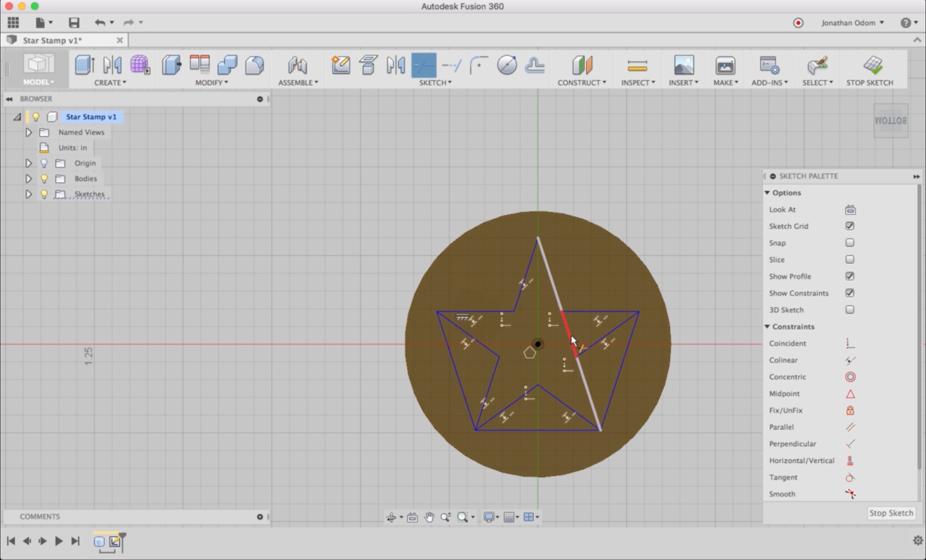The width and height of the screenshot is (926, 560).
Task: Expand the Named Views tree node
Action: pos(28,132)
